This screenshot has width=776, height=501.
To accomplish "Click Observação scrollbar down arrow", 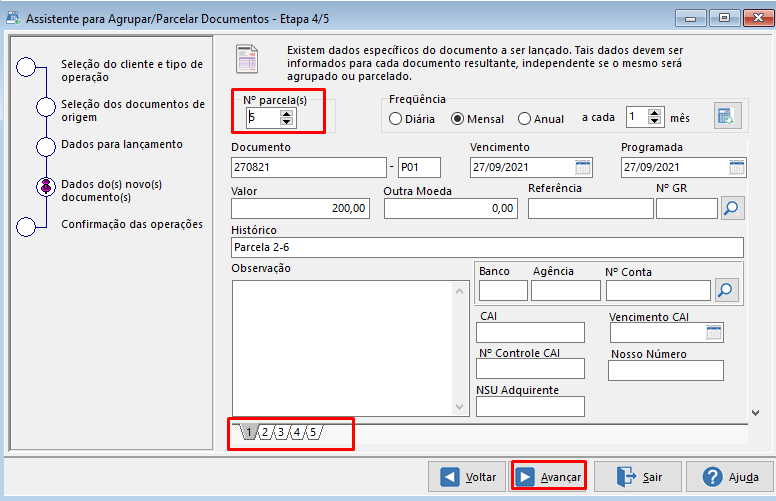I will click(x=459, y=407).
